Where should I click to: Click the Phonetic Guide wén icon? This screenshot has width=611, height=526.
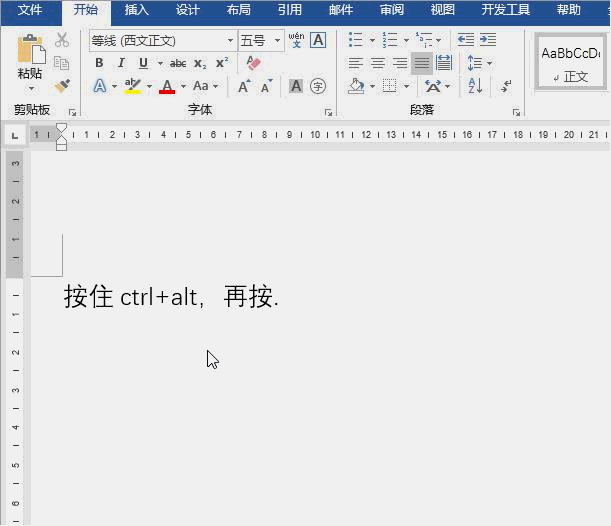[x=296, y=40]
